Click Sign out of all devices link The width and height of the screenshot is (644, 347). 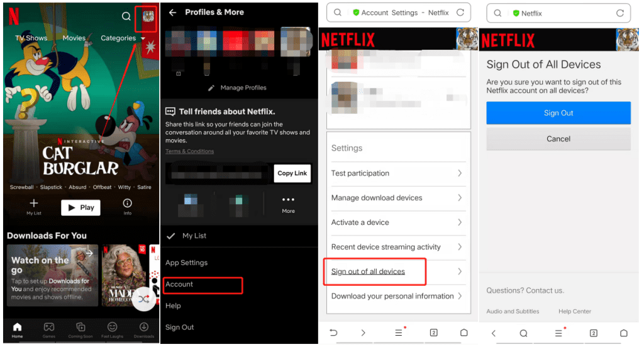coord(368,272)
